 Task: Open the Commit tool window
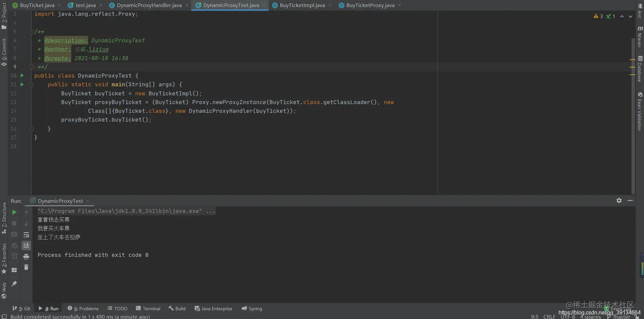point(4,53)
